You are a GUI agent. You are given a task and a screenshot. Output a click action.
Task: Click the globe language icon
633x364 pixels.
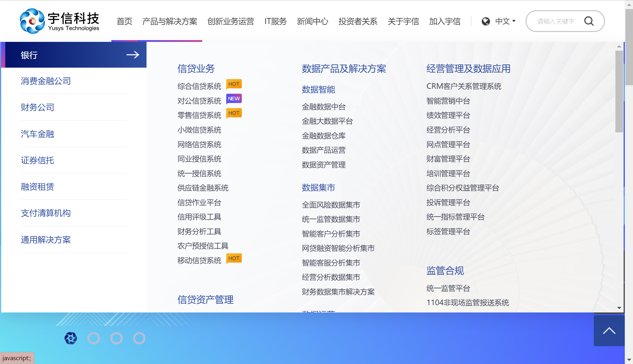(x=486, y=21)
